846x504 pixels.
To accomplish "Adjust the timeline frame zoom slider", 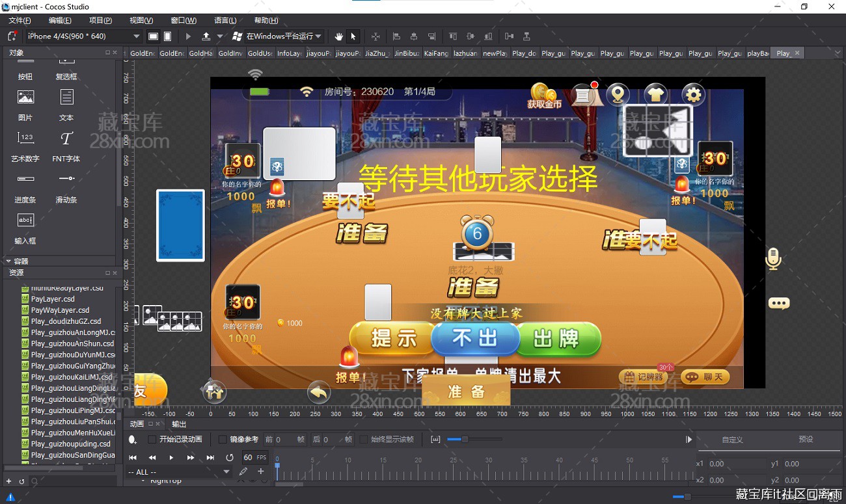I will click(463, 440).
